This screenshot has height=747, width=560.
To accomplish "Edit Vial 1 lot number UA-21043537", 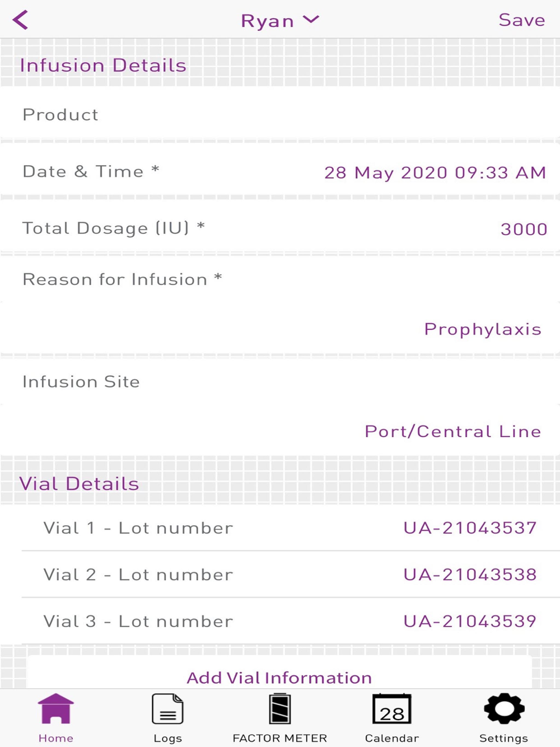I will click(x=470, y=527).
